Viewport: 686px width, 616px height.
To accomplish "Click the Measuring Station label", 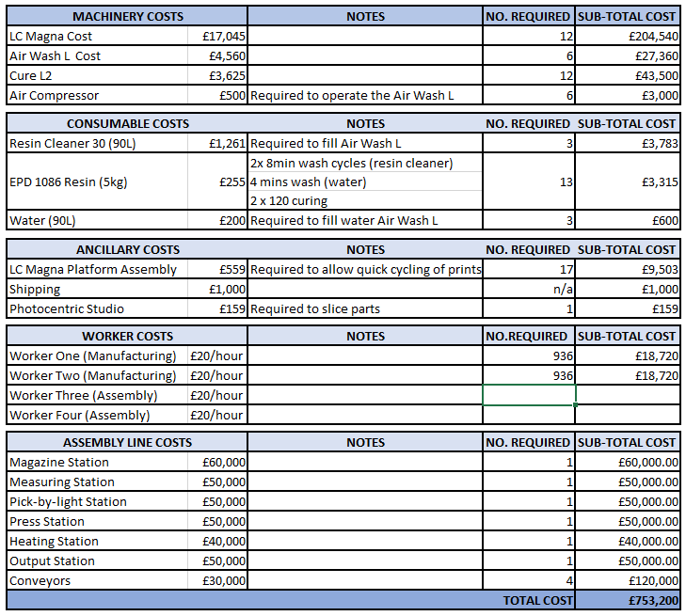I will (98, 482).
